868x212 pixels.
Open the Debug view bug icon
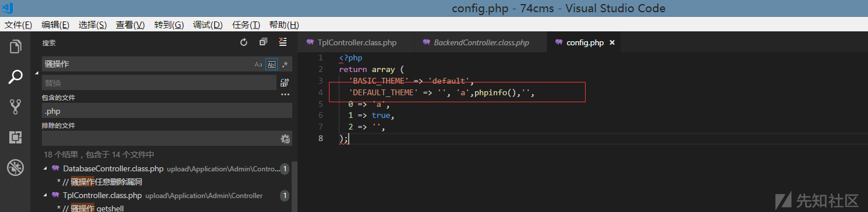pos(16,168)
